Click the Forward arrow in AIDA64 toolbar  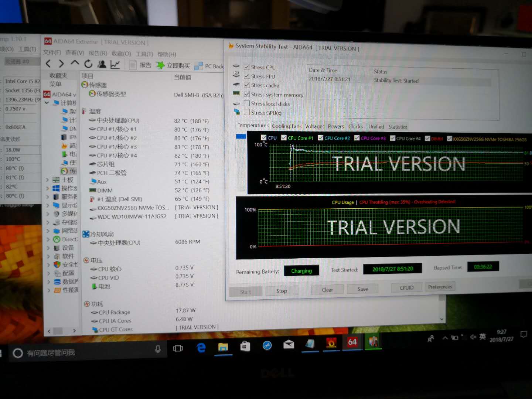(x=61, y=64)
